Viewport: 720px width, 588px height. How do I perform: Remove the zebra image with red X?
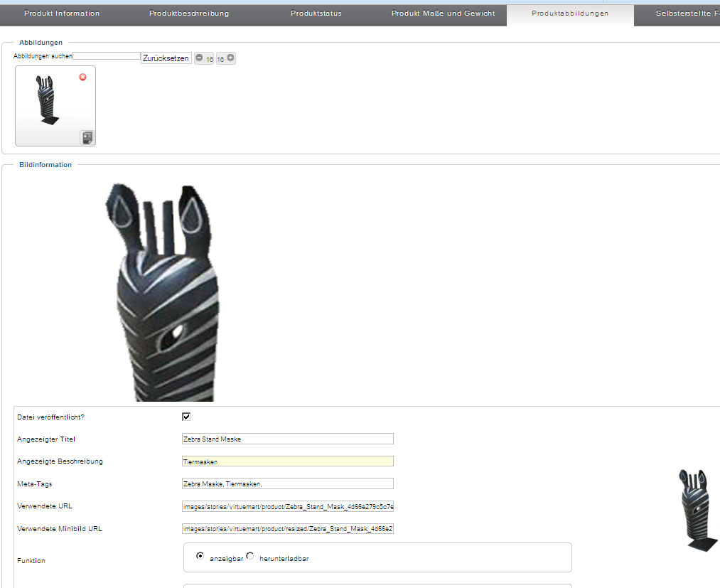[x=82, y=77]
